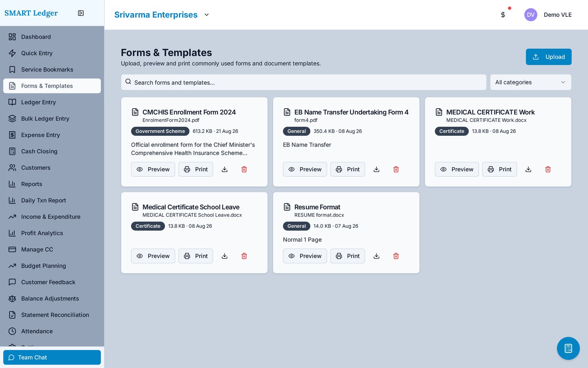Screen dimensions: 588x368
Task: Open Bulk Ledger Entry
Action: (52, 119)
